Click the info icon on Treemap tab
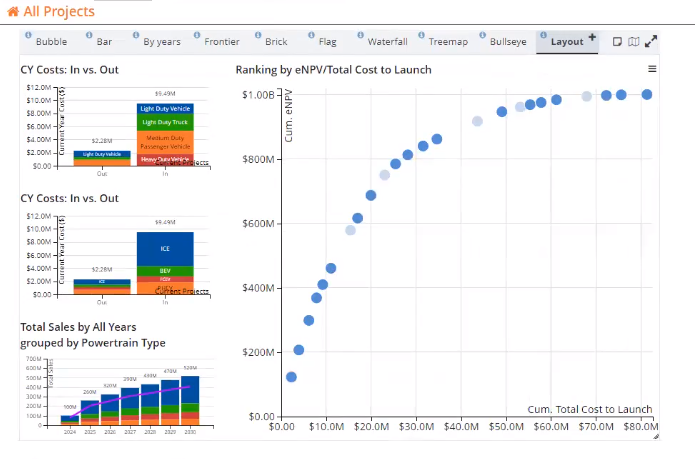 point(422,35)
